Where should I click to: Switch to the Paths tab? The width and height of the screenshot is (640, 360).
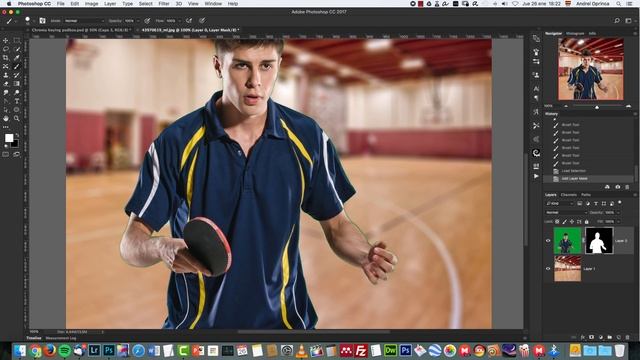point(586,195)
